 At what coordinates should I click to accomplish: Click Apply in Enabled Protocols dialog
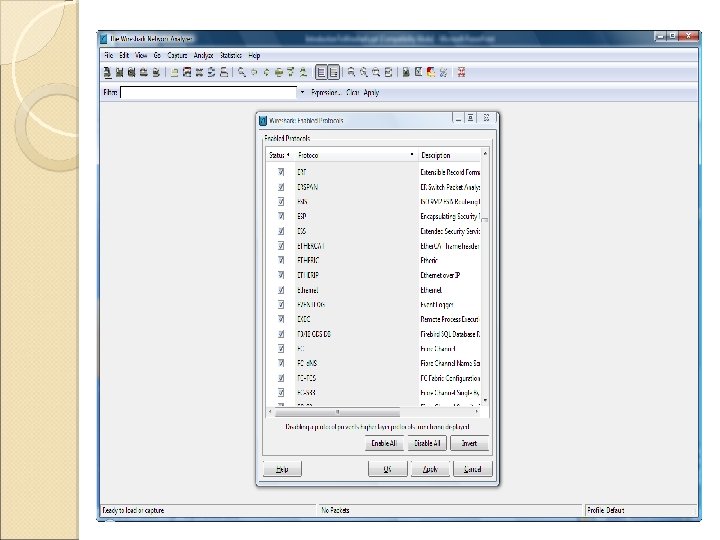pos(430,469)
